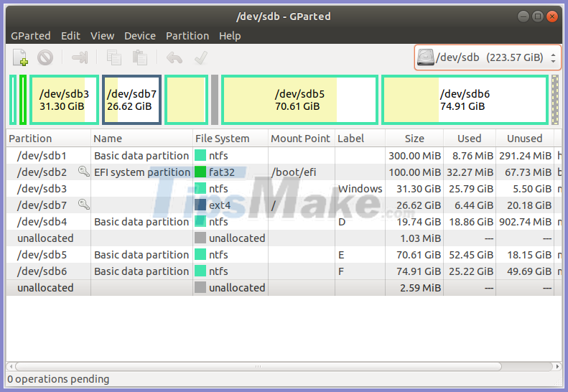The width and height of the screenshot is (568, 392).
Task: Click the Undo last operation icon
Action: [x=174, y=57]
